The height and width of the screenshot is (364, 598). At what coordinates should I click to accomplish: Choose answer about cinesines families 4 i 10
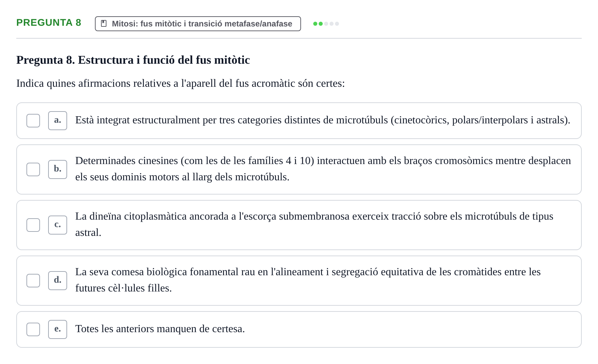coord(299,169)
